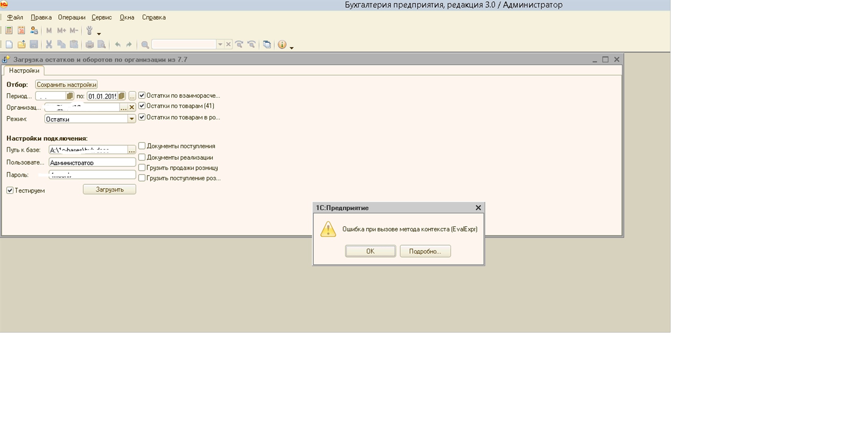Enable Документы поступления checkbox
This screenshot has width=868, height=439.
(x=142, y=146)
